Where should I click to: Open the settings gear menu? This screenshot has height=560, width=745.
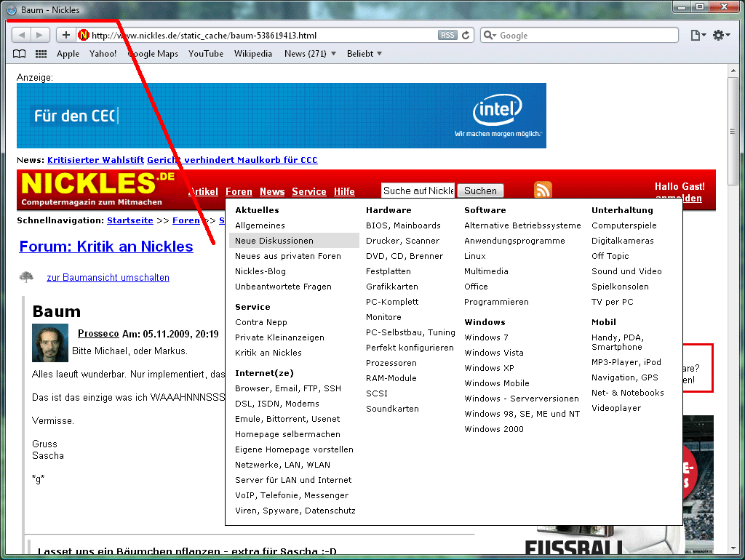tap(721, 35)
